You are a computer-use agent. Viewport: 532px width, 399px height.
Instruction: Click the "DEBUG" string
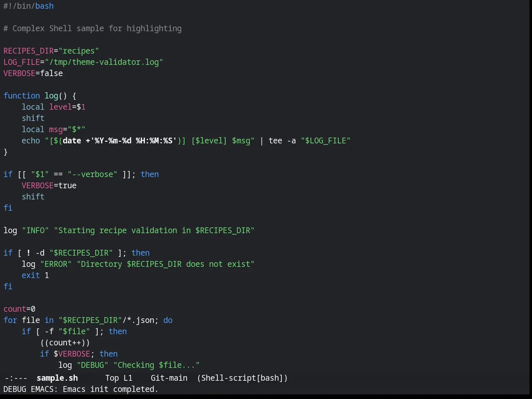pyautogui.click(x=92, y=365)
